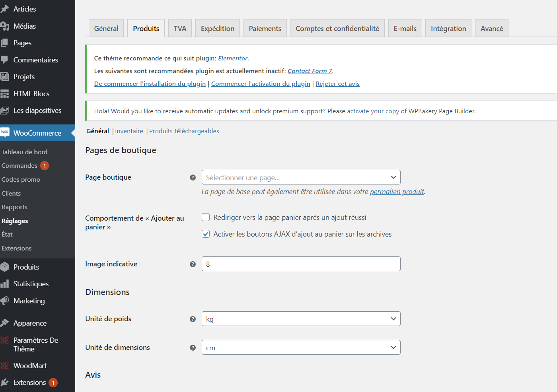Viewport: 557px width, 392px height.
Task: Open Commandes in the WooCommerce submenu
Action: pos(19,166)
